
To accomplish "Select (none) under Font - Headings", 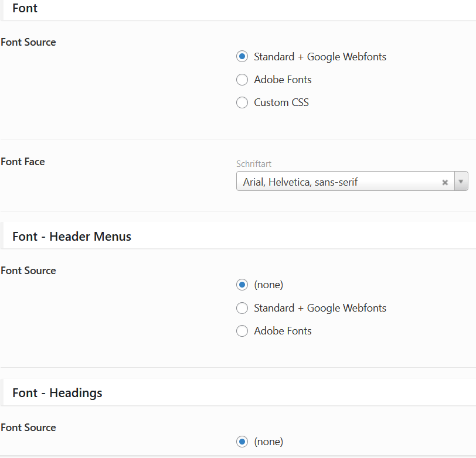I will (242, 442).
